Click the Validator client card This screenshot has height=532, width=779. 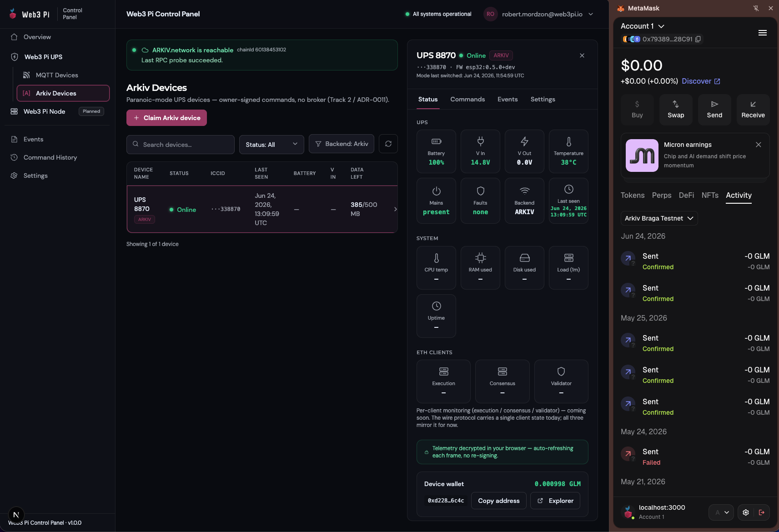561,381
